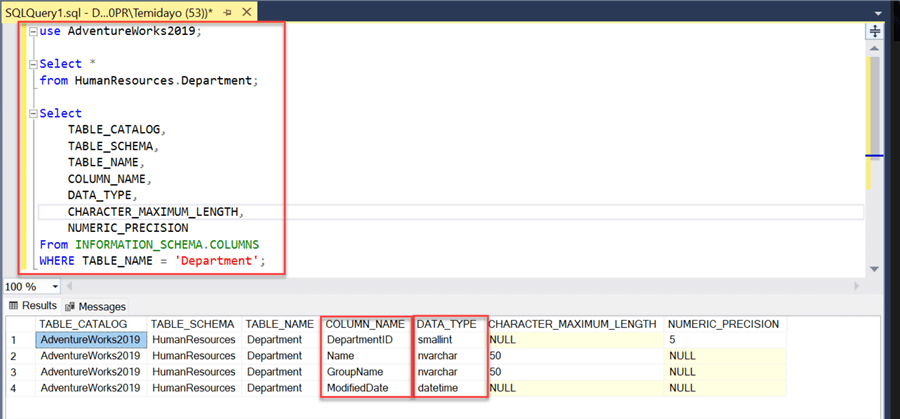Select results row 2 header
The height and width of the screenshot is (419, 900).
click(21, 356)
